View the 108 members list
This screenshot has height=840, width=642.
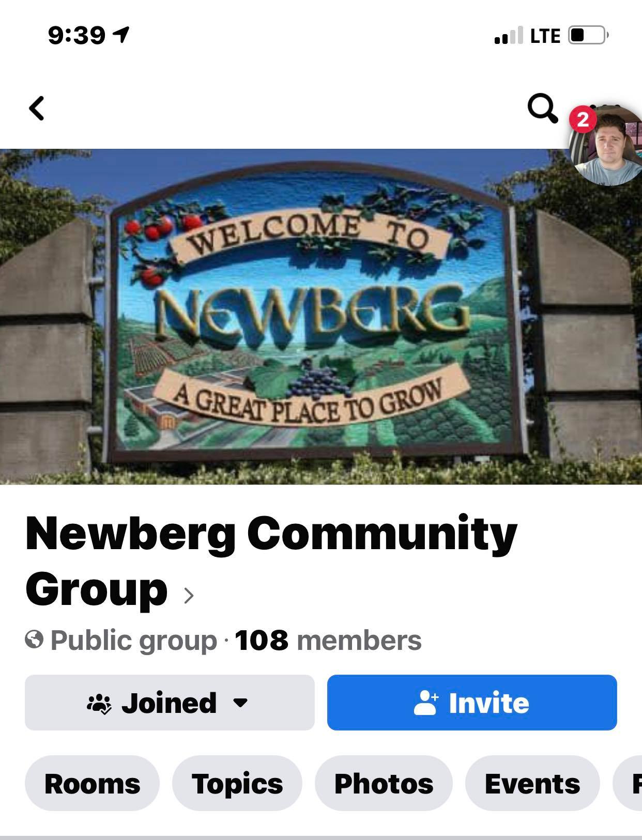tap(328, 640)
